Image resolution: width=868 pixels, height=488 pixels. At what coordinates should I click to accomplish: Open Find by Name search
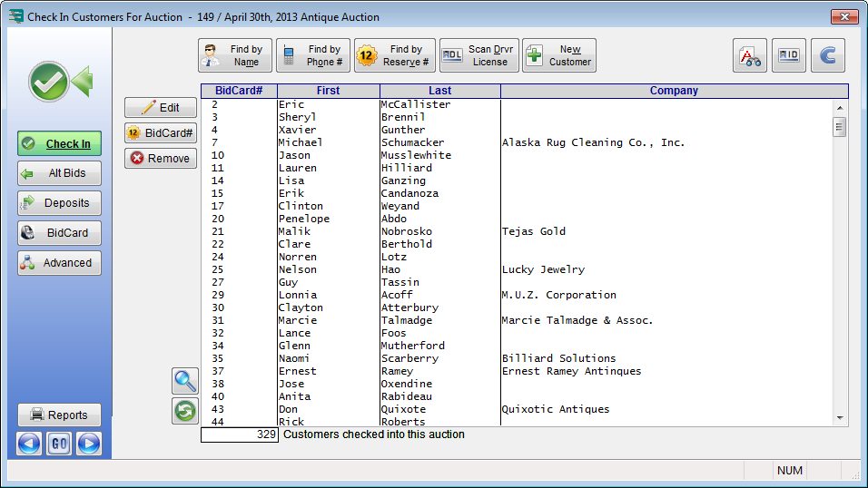coord(235,55)
